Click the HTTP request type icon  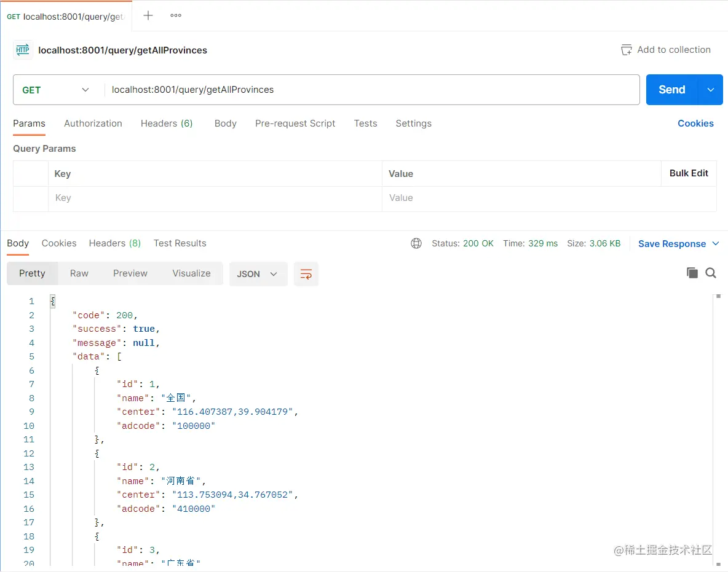22,50
